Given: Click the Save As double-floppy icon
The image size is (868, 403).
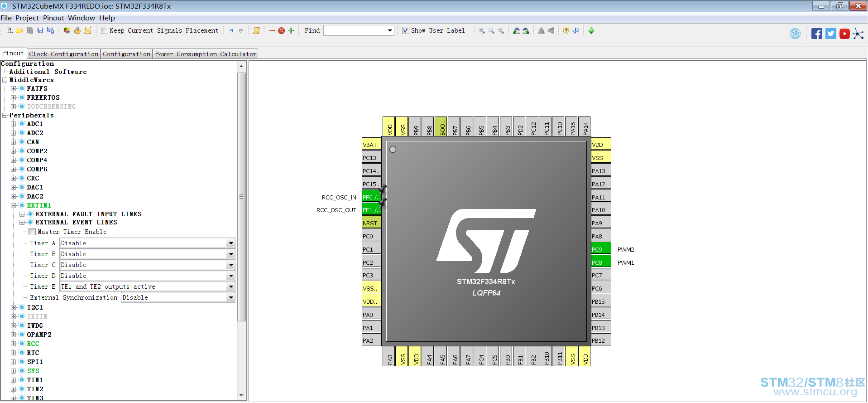Looking at the screenshot, I should 51,31.
